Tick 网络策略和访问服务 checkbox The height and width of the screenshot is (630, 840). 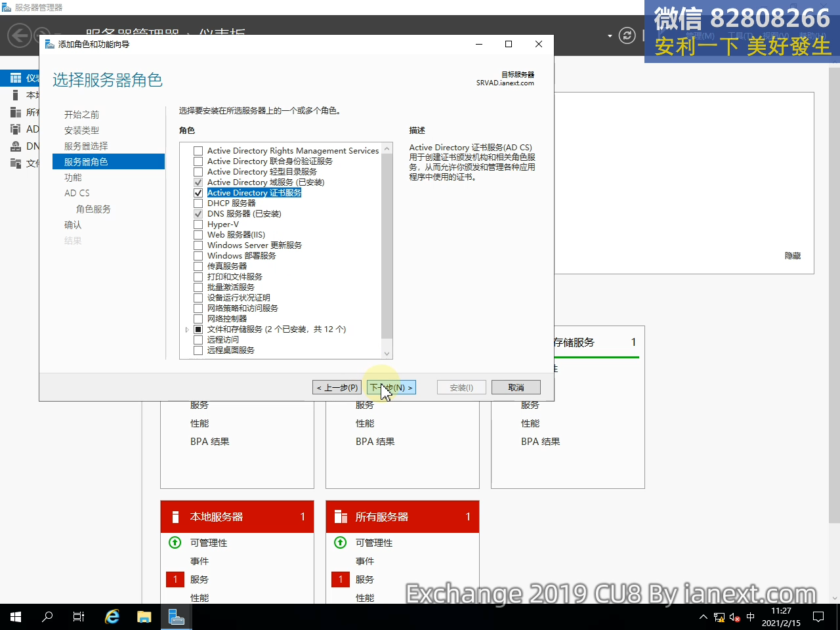[x=198, y=308]
